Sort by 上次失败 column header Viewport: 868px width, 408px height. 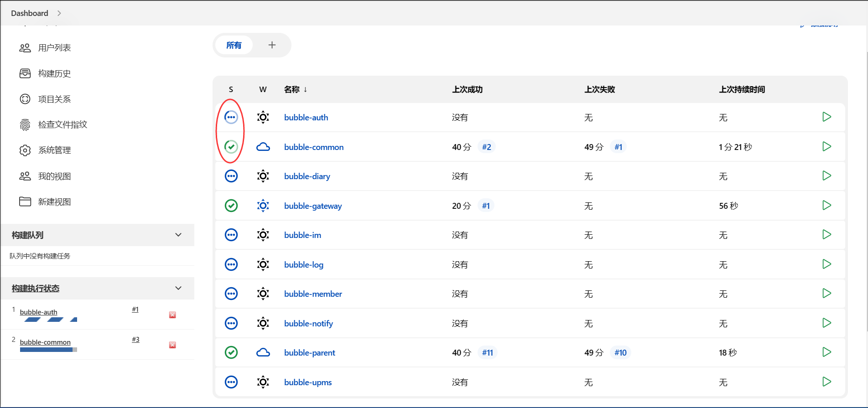(600, 89)
